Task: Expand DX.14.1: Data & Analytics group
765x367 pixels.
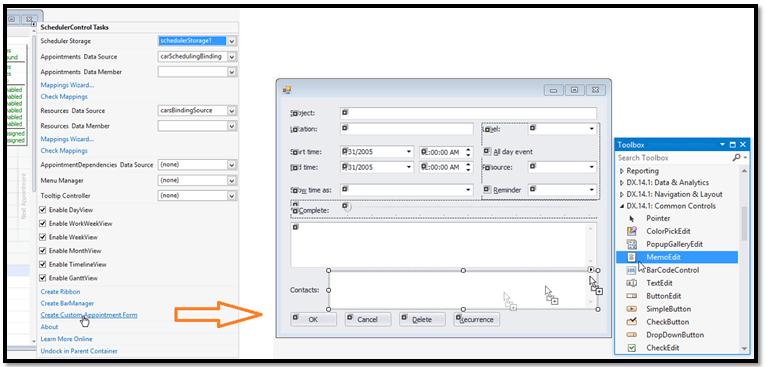Action: pos(622,183)
